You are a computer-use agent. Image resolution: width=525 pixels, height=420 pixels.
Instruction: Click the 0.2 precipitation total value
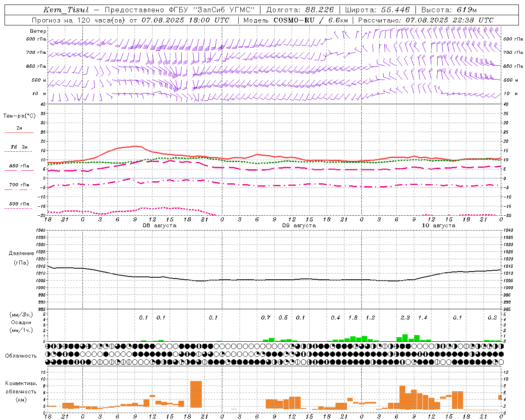[492, 318]
